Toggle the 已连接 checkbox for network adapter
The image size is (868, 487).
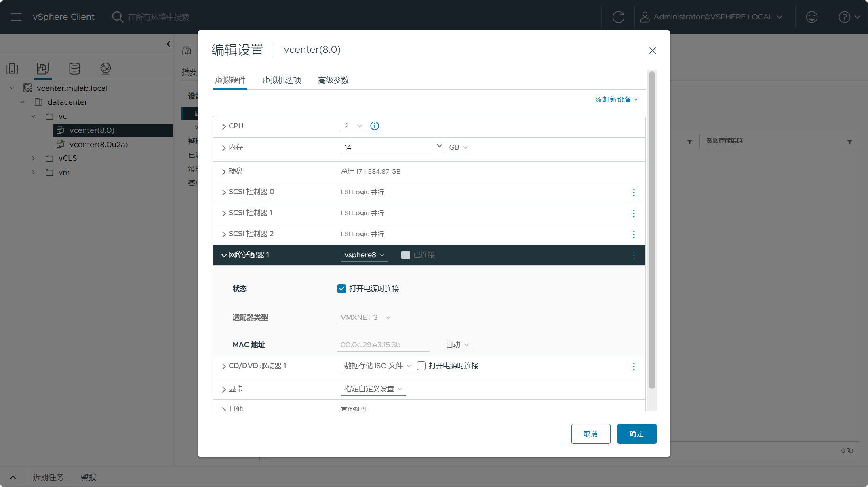[405, 255]
